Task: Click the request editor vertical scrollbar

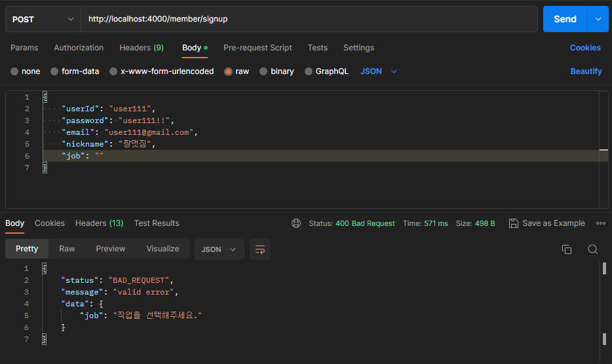Action: tap(603, 149)
